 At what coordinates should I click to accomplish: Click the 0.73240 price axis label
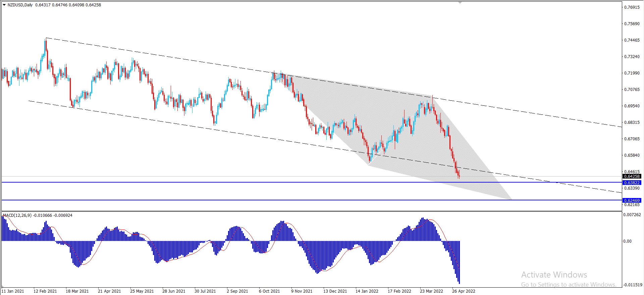pyautogui.click(x=632, y=56)
